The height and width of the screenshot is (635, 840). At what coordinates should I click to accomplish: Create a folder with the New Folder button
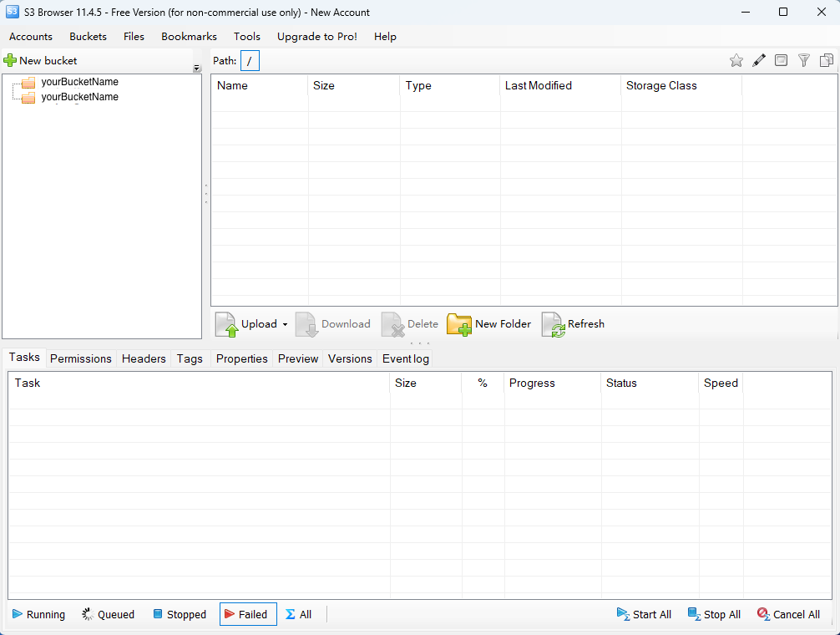pyautogui.click(x=489, y=324)
